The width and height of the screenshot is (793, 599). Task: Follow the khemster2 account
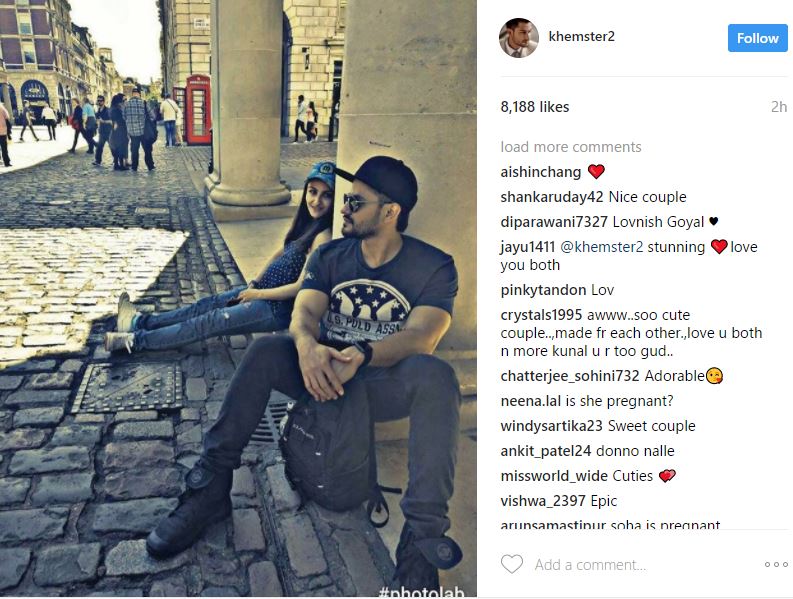(x=758, y=38)
